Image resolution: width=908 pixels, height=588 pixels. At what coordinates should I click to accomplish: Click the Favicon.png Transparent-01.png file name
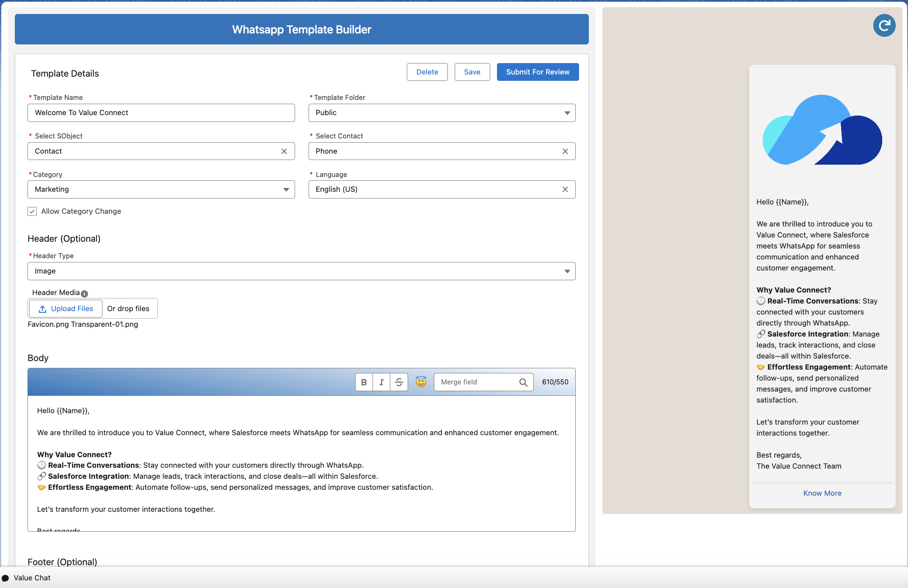pos(83,324)
